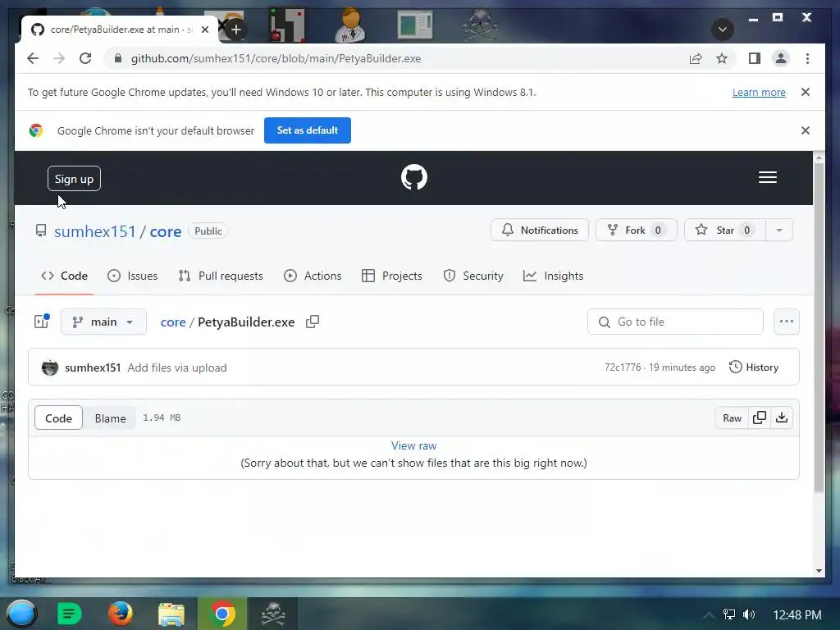The height and width of the screenshot is (630, 840).
Task: Click the Start orb on taskbar
Action: (21, 614)
